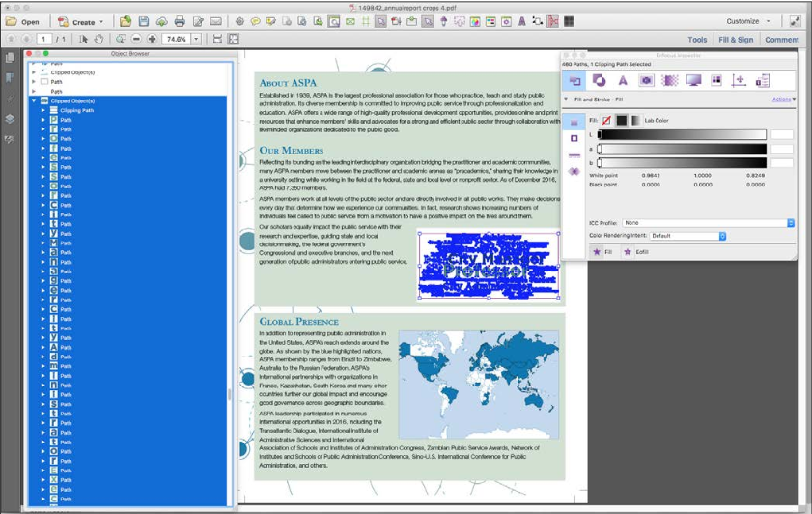Click the L lightness color slider
The width and height of the screenshot is (812, 514).
682,135
